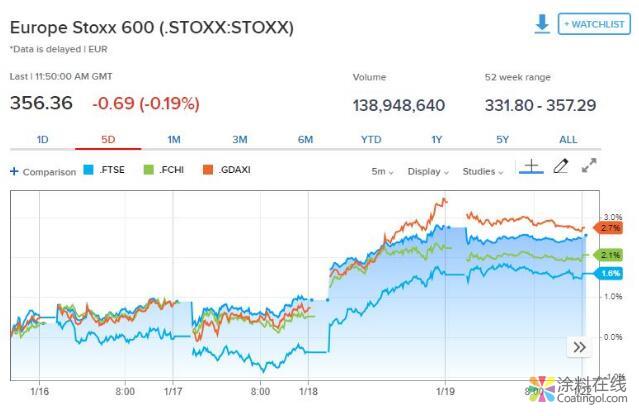
Task: Toggle the .GDAXI comparison series
Action: click(225, 170)
